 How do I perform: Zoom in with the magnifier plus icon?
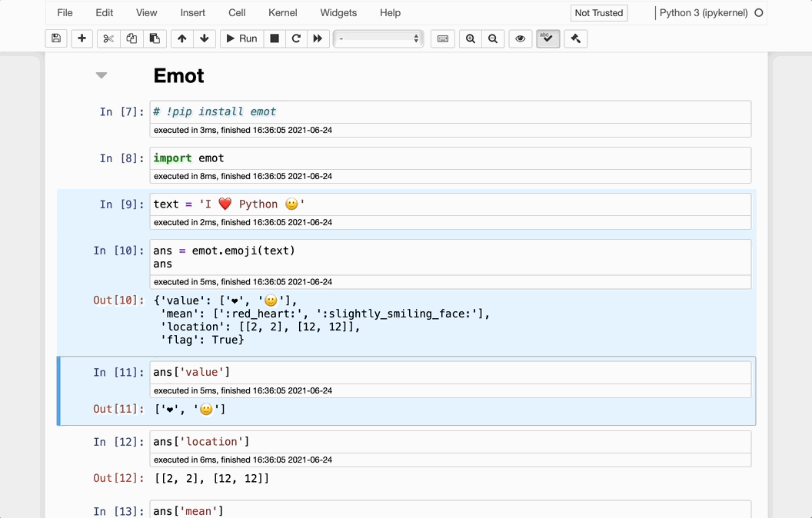(x=471, y=38)
